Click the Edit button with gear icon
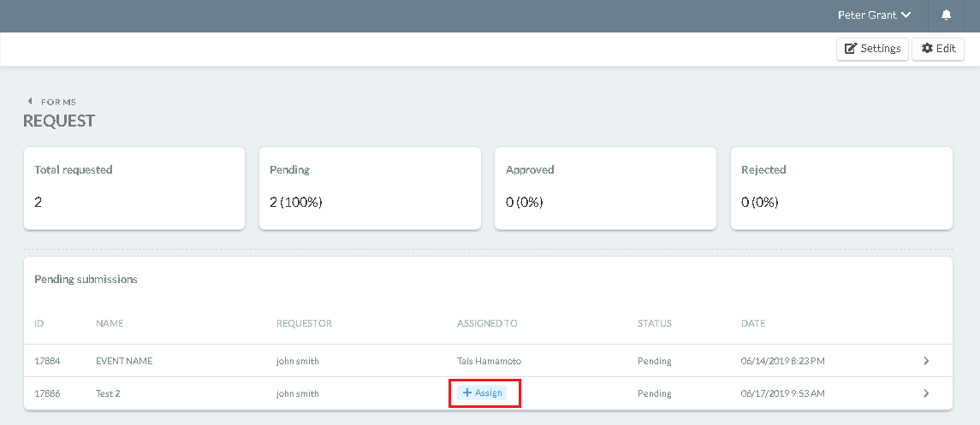This screenshot has height=425, width=980. click(938, 49)
